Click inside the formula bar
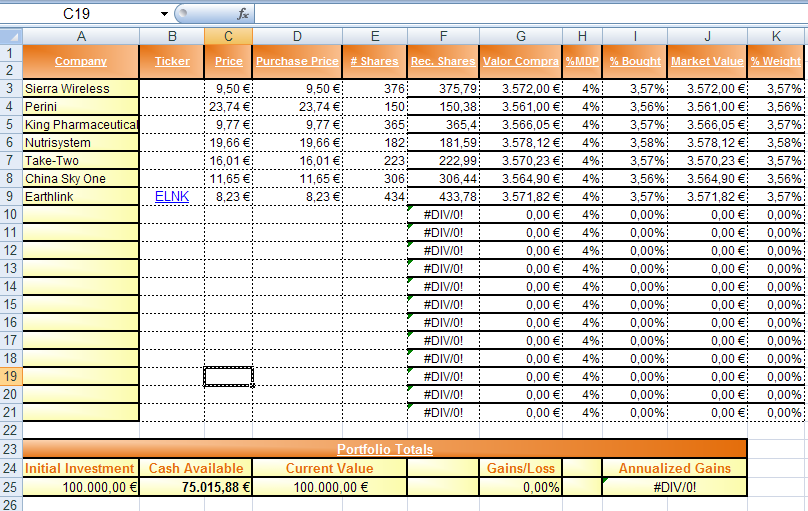Screen dimensions: 808x511 tap(531, 14)
